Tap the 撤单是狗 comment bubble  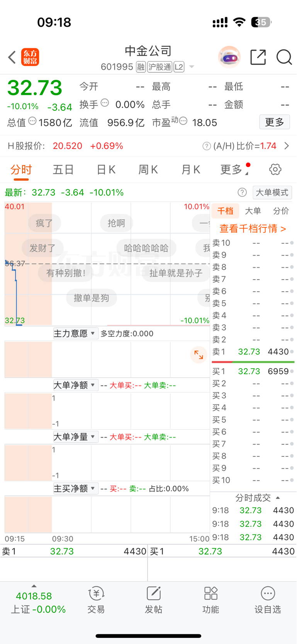(92, 298)
